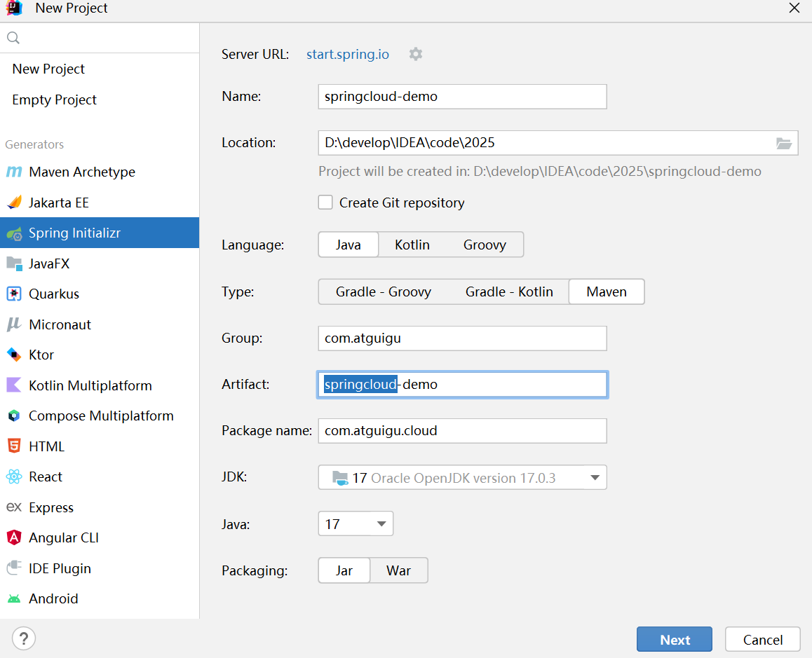Choose JavaFX generator entry
The image size is (812, 658).
click(100, 263)
